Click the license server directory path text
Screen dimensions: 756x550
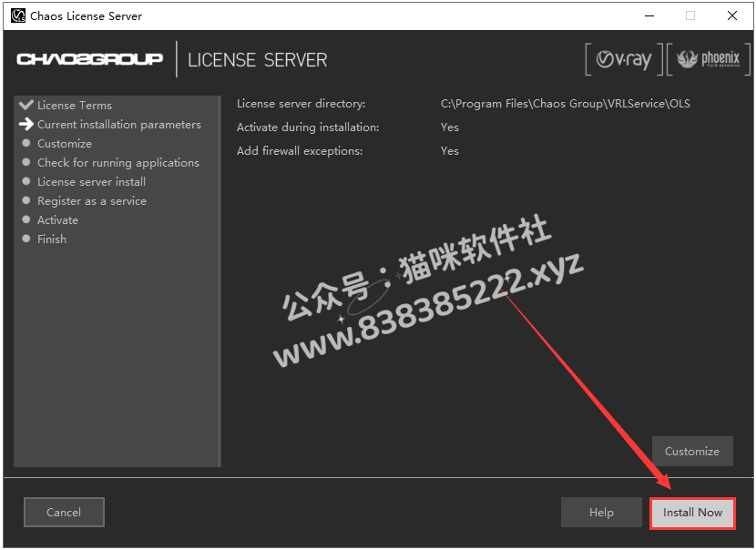565,104
